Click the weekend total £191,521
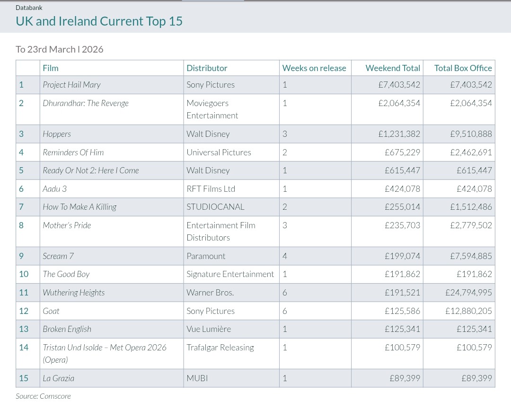The image size is (511, 420). click(x=403, y=293)
